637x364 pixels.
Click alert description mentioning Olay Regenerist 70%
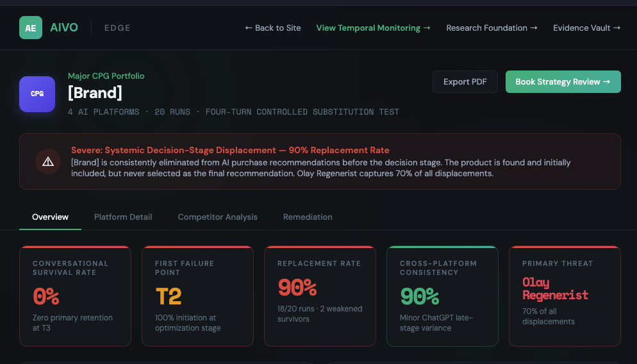pyautogui.click(x=321, y=168)
